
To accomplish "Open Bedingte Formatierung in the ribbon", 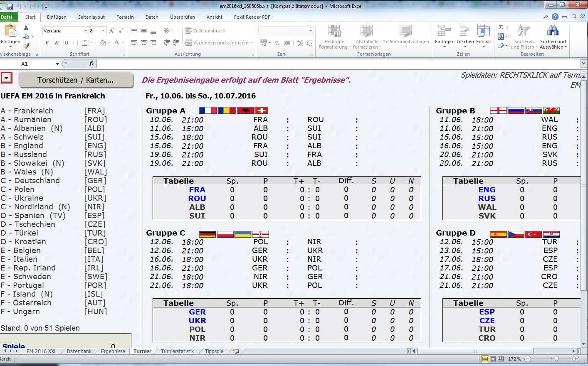I will (x=334, y=37).
